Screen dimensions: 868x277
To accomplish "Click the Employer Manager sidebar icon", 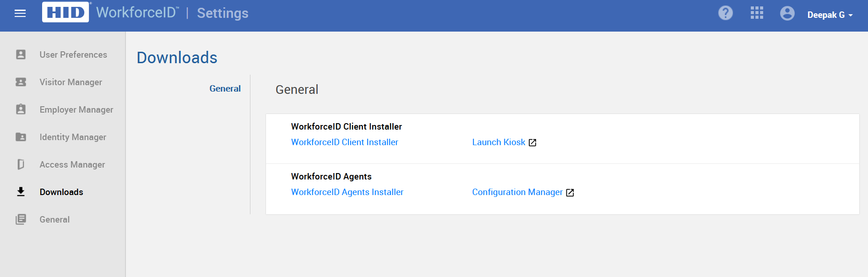I will point(21,109).
